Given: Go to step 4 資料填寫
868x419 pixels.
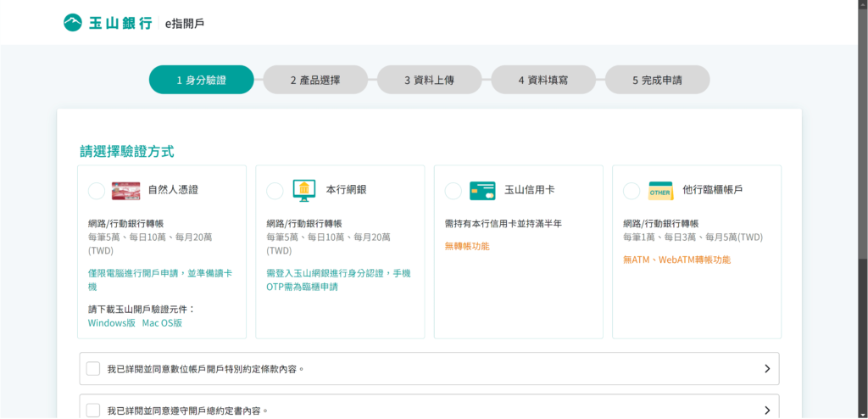Looking at the screenshot, I should coord(543,80).
